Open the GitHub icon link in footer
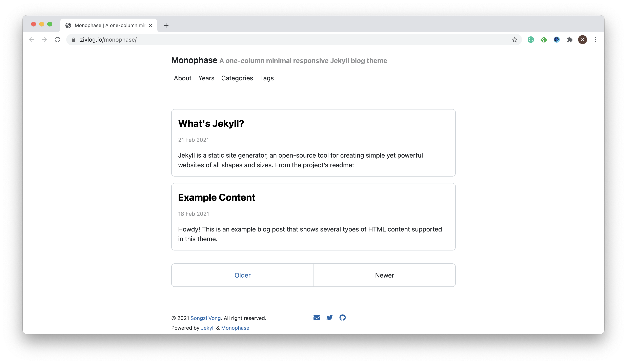627x364 pixels. (x=342, y=318)
